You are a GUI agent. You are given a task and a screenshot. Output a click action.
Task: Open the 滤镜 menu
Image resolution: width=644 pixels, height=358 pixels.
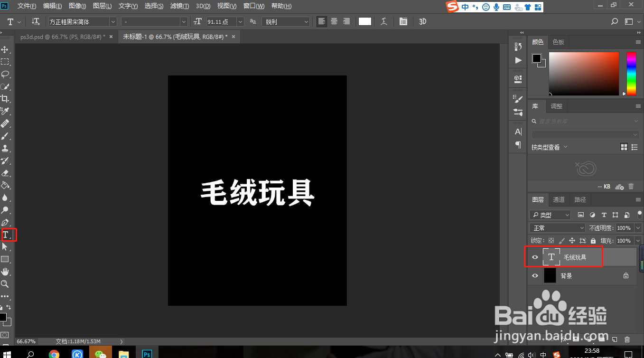179,6
